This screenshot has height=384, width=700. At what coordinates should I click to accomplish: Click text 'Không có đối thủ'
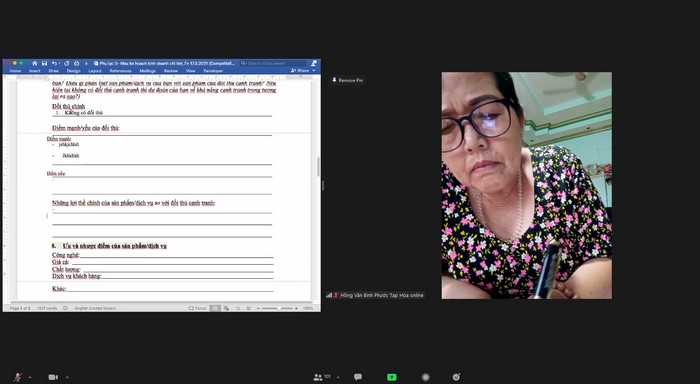pyautogui.click(x=84, y=113)
